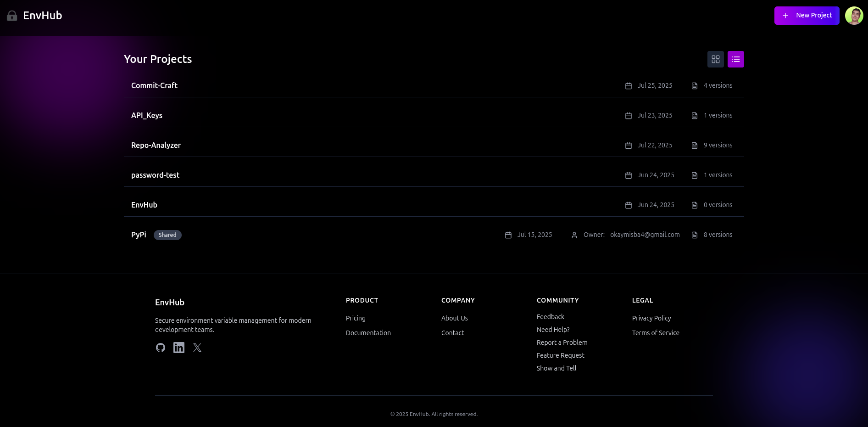Click file icon beside 8 versions
Viewport: 868px width, 427px height.
[695, 235]
